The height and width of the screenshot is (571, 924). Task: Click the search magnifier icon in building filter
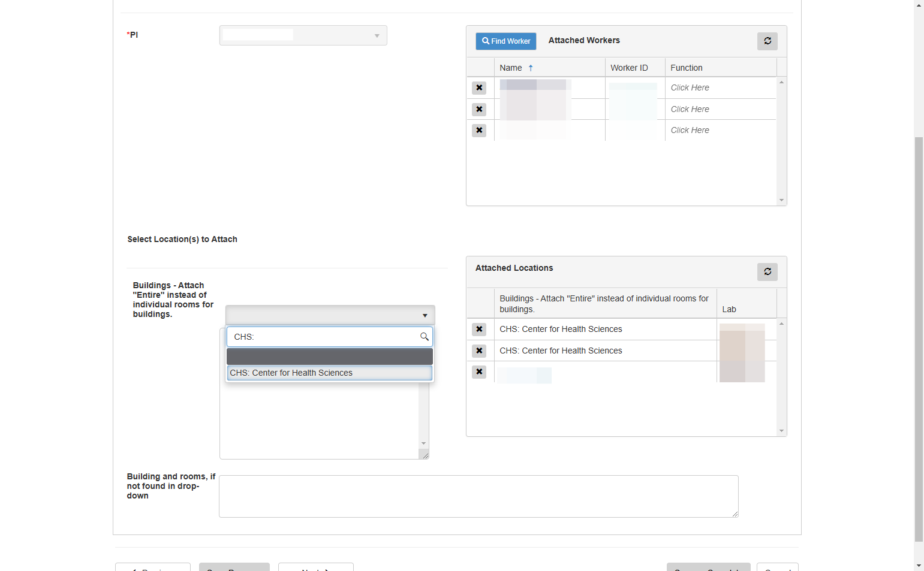point(424,337)
